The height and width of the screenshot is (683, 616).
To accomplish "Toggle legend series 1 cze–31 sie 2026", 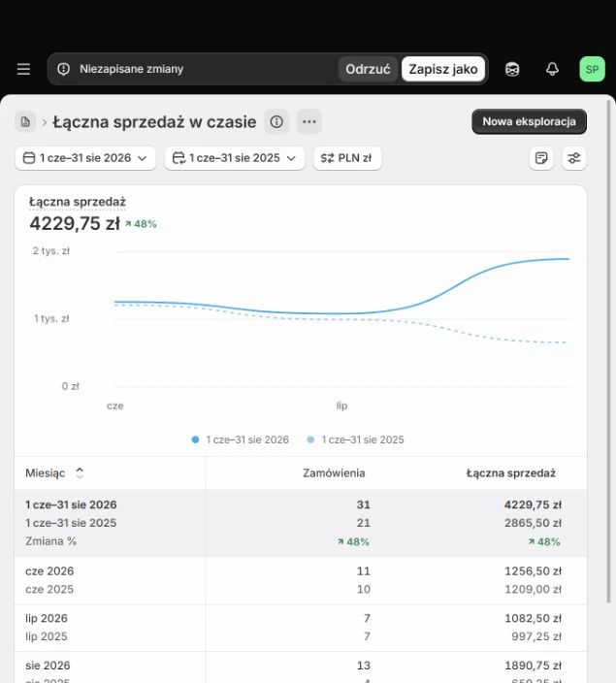I will tap(240, 439).
